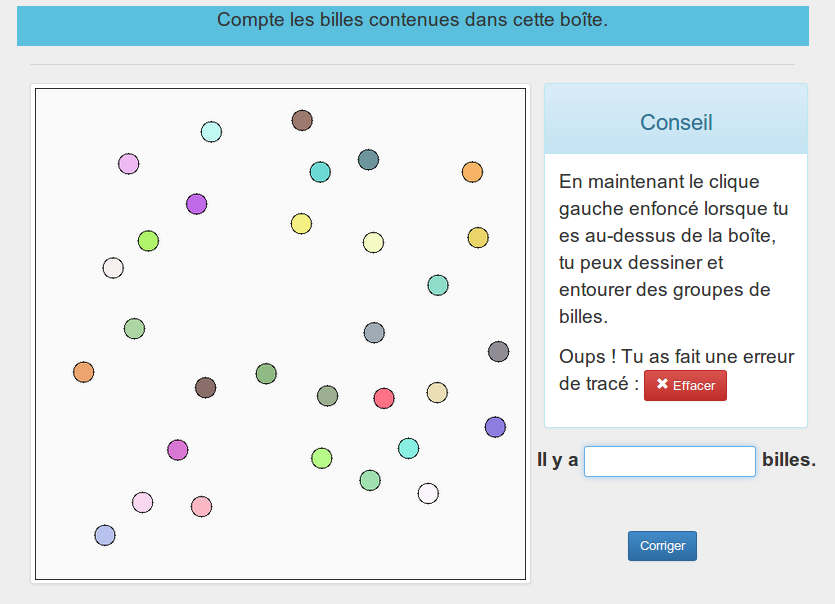The width and height of the screenshot is (835, 604).
Task: Click the red marble in the box
Action: point(384,398)
